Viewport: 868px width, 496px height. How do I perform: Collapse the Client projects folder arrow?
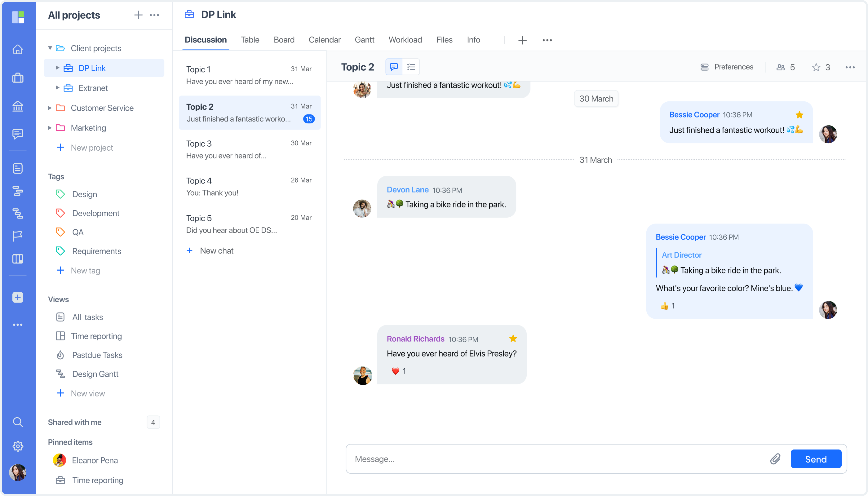click(x=50, y=48)
